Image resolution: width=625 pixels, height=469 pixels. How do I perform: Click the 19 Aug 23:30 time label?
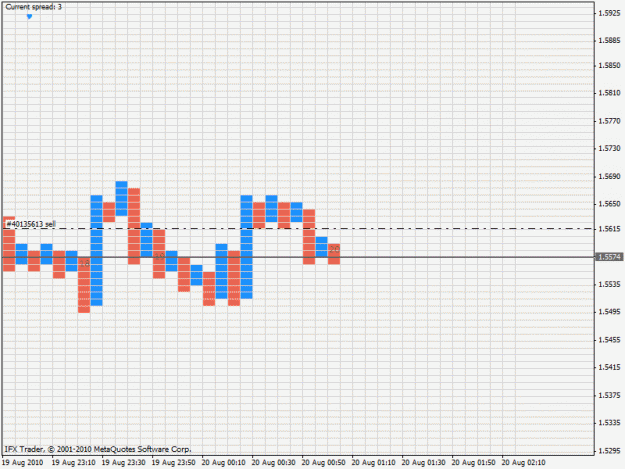[124, 463]
